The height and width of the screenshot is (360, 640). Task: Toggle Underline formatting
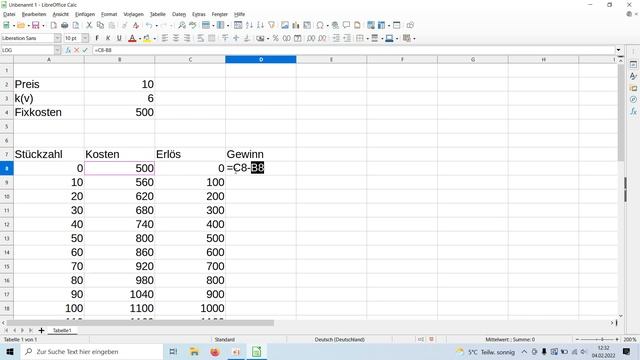119,38
